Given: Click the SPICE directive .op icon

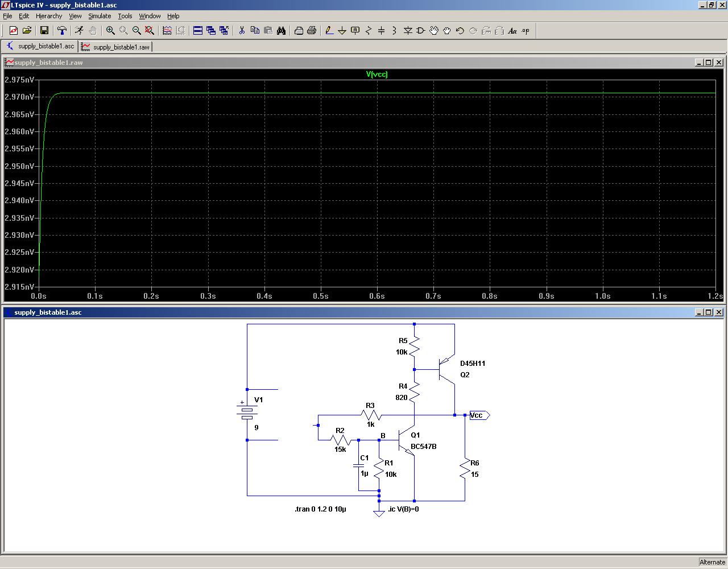Looking at the screenshot, I should (x=526, y=31).
